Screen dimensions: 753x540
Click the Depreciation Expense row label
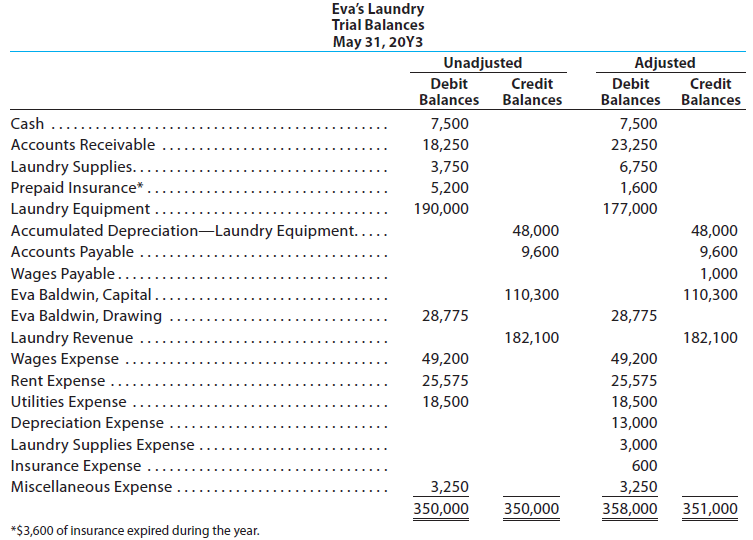pos(87,423)
